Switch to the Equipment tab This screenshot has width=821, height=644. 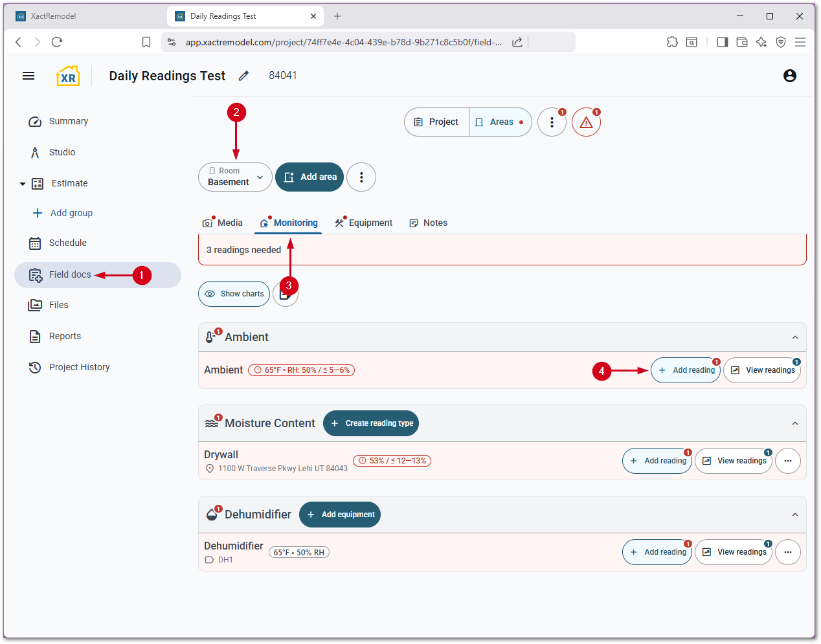point(364,223)
